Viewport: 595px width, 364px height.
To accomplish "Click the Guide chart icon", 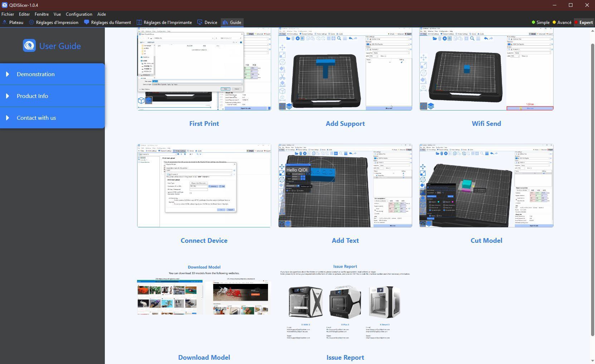I will (225, 22).
